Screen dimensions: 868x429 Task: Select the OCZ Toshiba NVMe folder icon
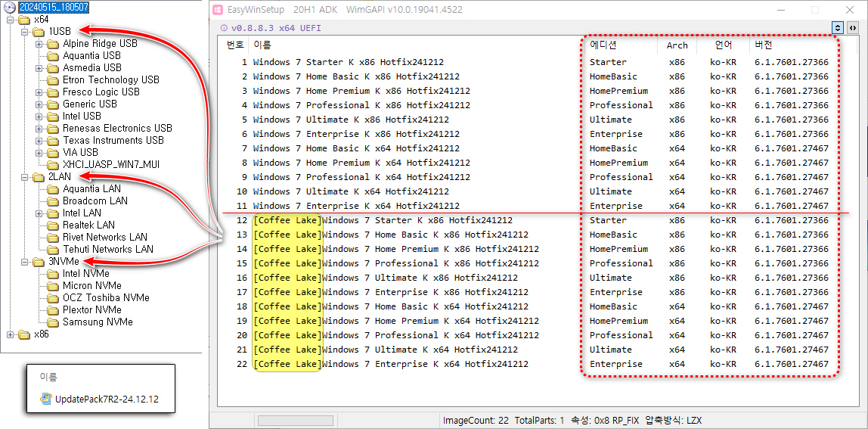[53, 298]
